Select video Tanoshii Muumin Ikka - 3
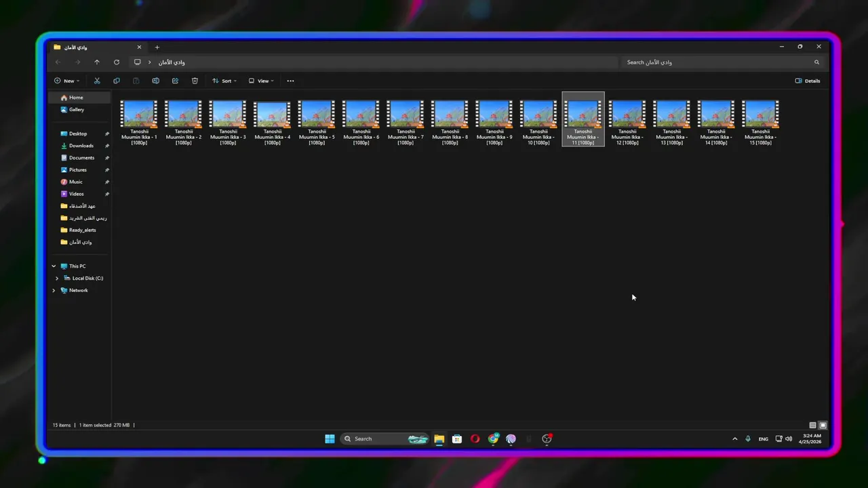Screen dimensions: 868x488 [228, 121]
